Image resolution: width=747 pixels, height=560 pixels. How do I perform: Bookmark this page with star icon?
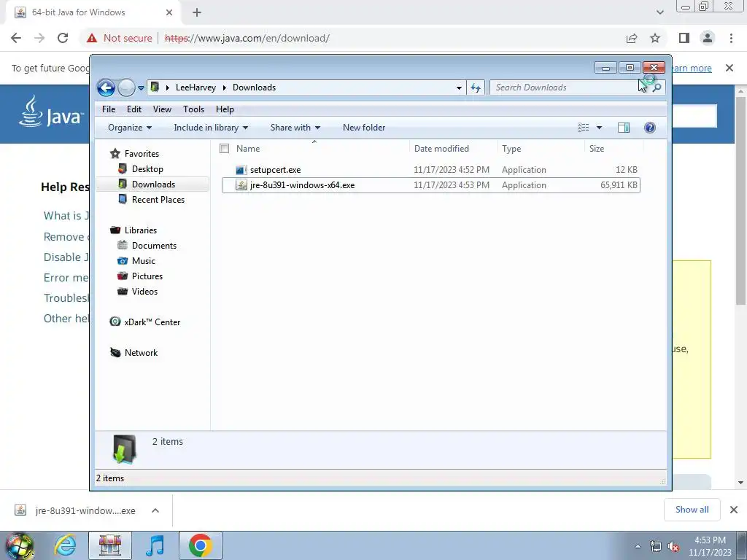click(655, 38)
